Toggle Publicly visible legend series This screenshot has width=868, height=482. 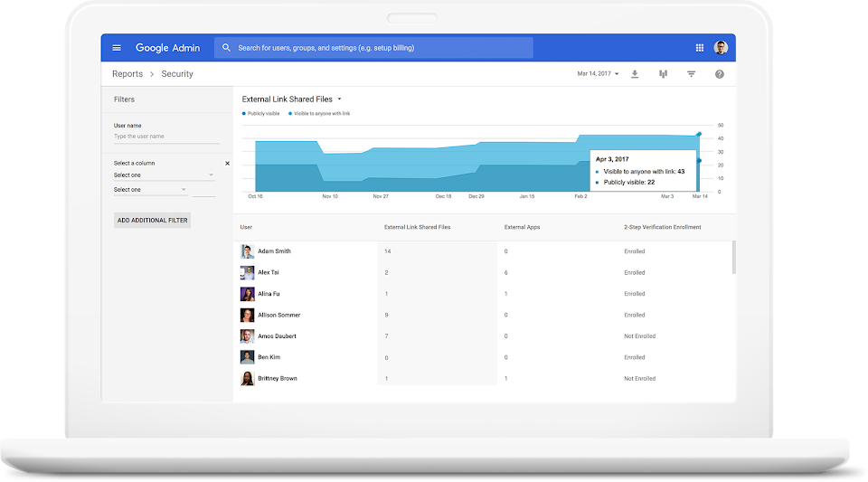(260, 113)
